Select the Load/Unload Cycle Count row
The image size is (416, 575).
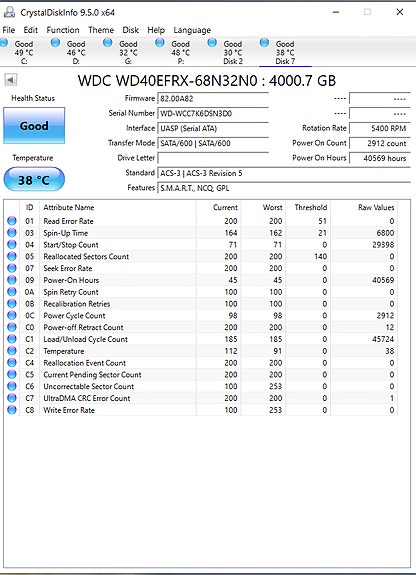(x=201, y=339)
